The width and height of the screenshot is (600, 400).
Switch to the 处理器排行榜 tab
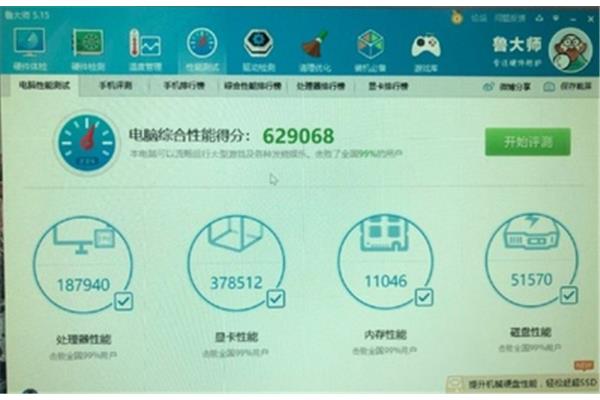[x=321, y=86]
